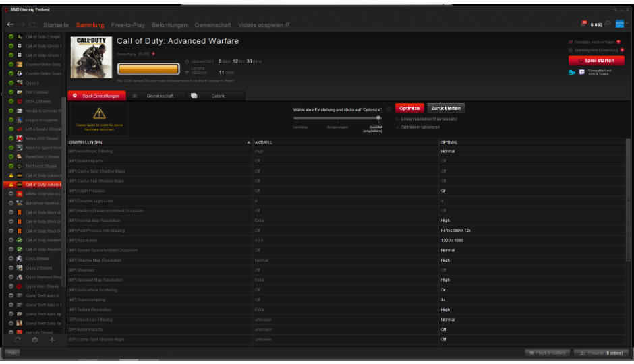Select 'Crysis 2 (Steam)' in the game list

[x=39, y=268]
